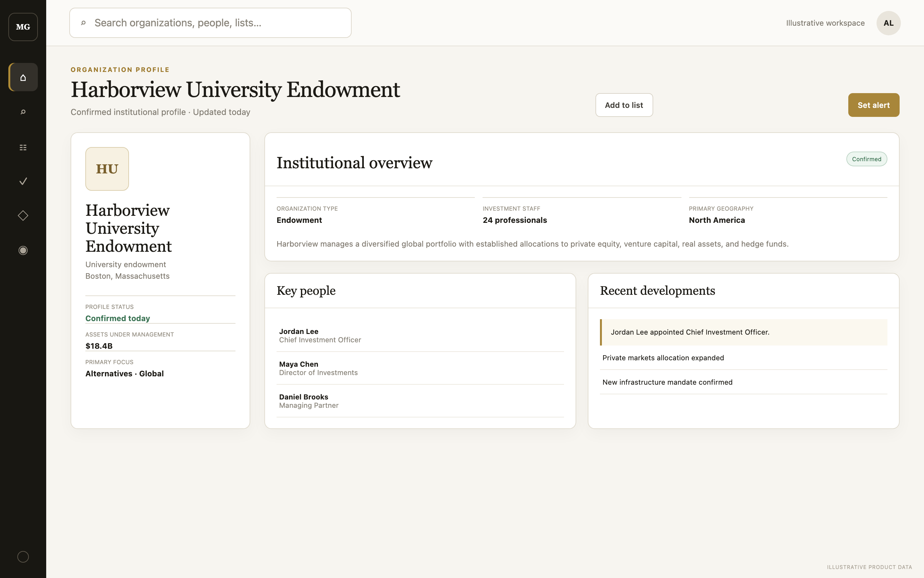Click the sidebar search magnifier icon
Image resolution: width=924 pixels, height=578 pixels.
23,112
